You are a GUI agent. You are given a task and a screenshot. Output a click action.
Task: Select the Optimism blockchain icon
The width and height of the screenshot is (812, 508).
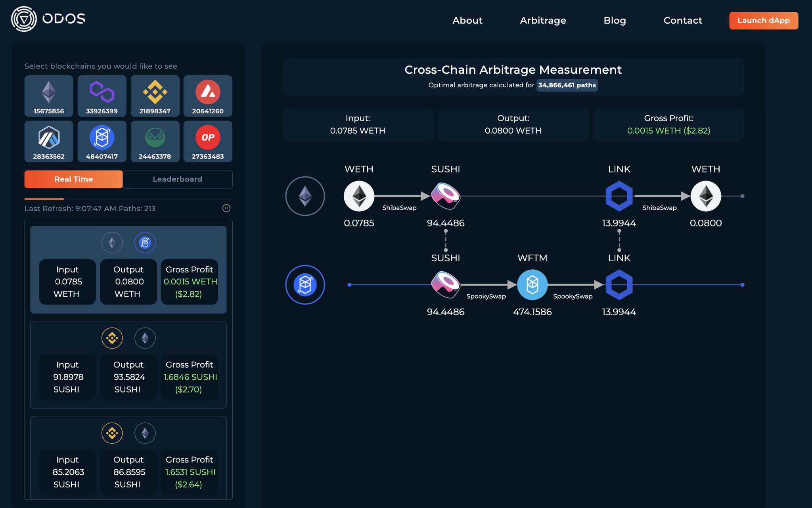[208, 141]
